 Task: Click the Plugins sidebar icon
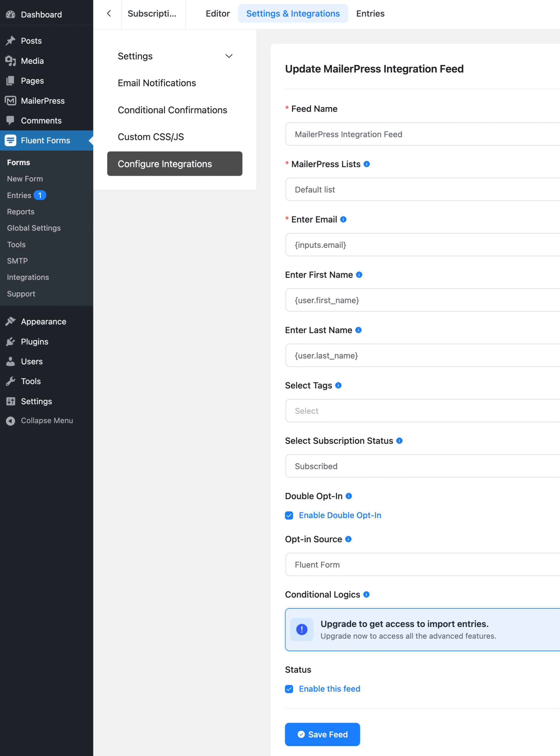click(x=11, y=341)
